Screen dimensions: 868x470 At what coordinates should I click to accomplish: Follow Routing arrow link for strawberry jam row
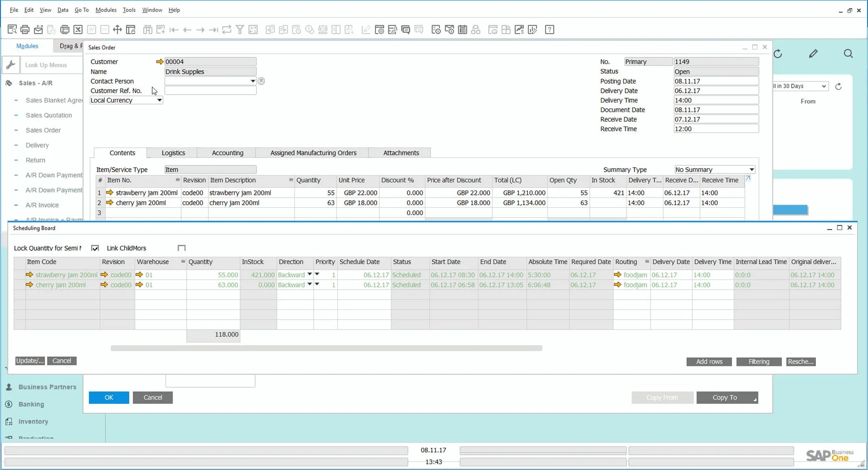pyautogui.click(x=618, y=275)
